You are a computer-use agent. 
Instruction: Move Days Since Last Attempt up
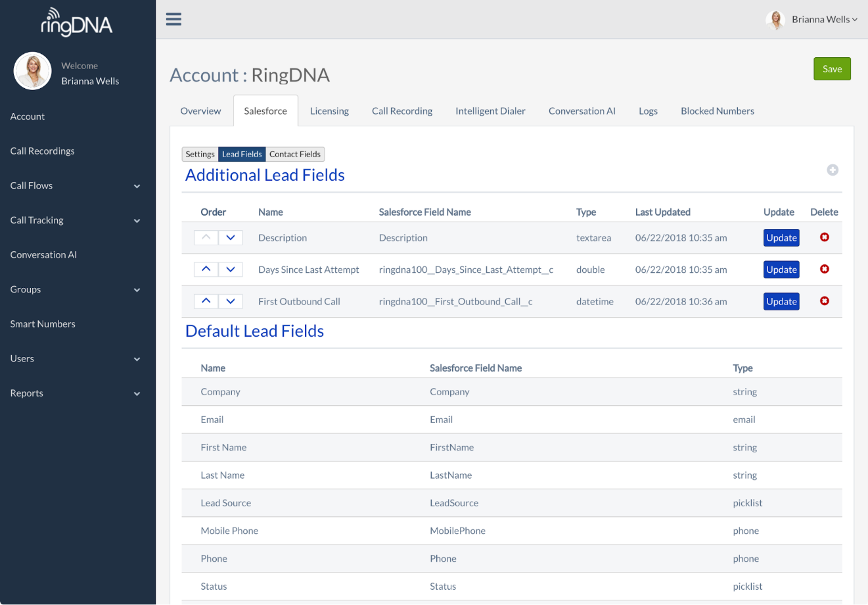click(x=206, y=269)
